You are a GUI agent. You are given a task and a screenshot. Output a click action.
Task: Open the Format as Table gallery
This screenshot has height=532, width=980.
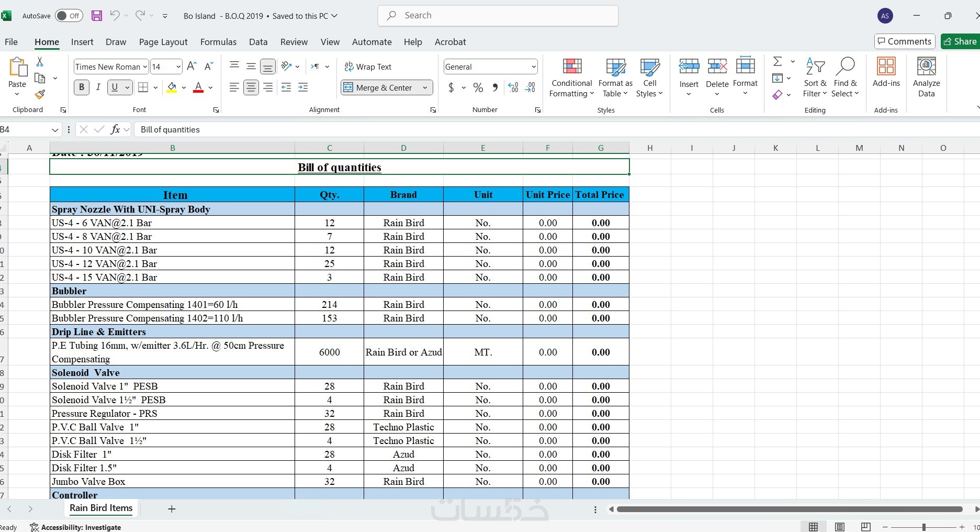click(615, 77)
